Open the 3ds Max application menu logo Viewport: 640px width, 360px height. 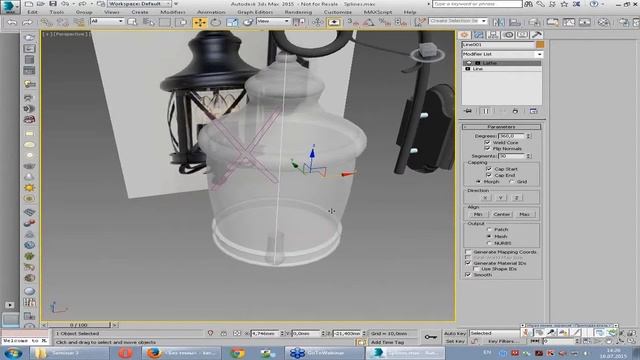point(9,6)
